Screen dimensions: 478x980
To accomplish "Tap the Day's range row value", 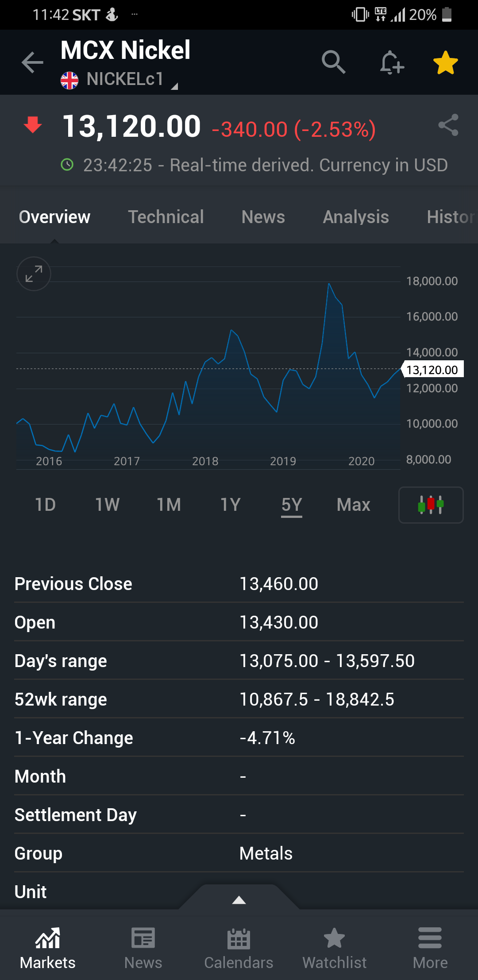I will [327, 661].
